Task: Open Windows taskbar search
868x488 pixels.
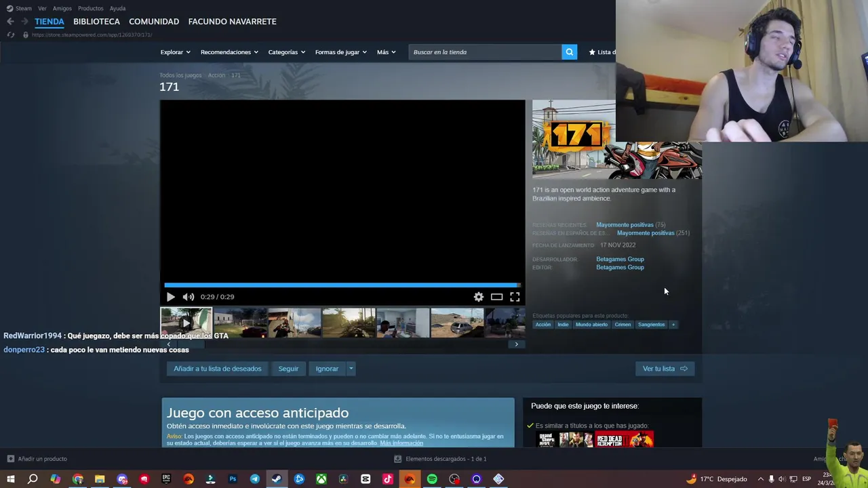Action: pyautogui.click(x=33, y=479)
